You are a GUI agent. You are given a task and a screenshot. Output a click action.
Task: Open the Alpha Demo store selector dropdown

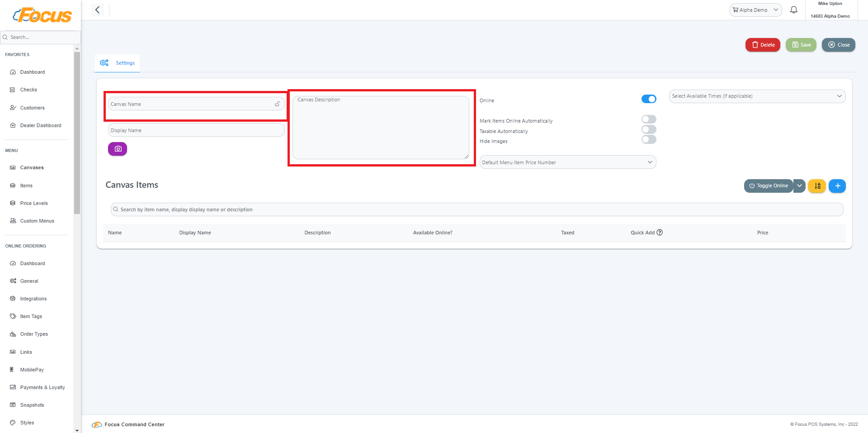tap(755, 10)
